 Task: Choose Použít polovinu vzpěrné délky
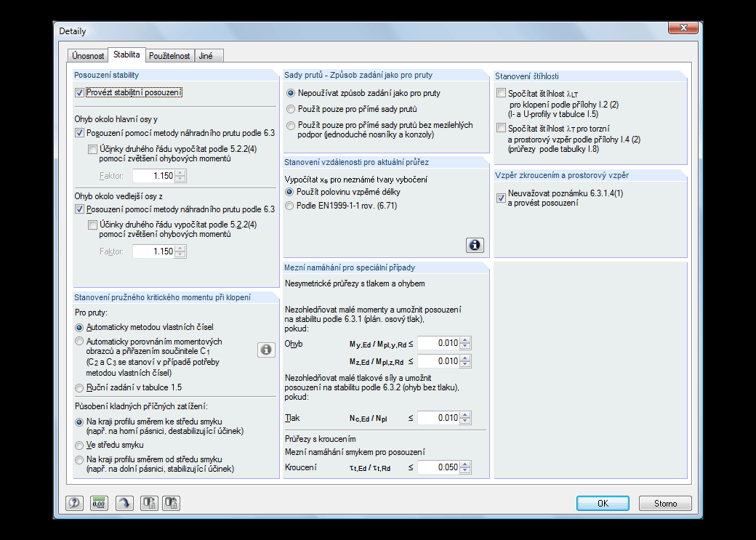[x=289, y=192]
